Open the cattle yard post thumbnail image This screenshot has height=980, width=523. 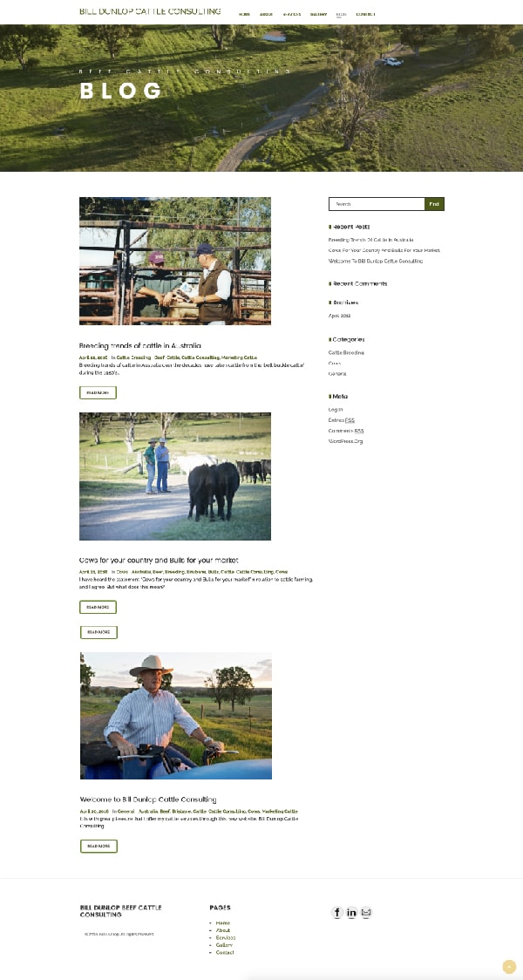(175, 262)
